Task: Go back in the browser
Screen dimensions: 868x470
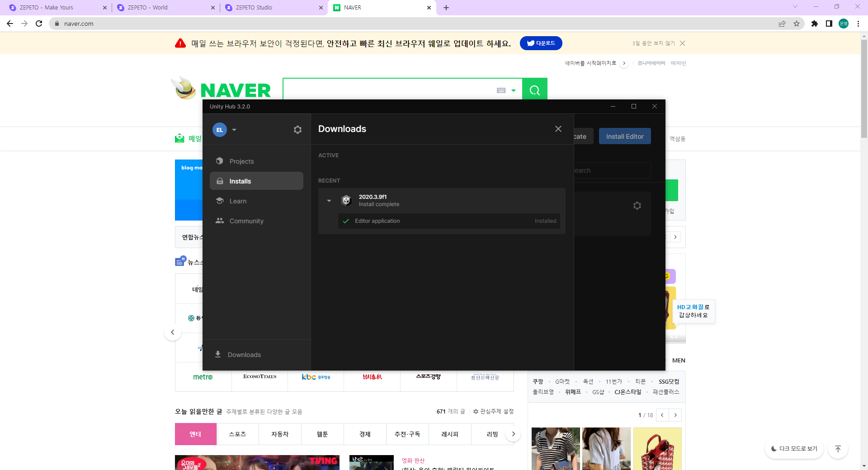Action: click(x=10, y=23)
